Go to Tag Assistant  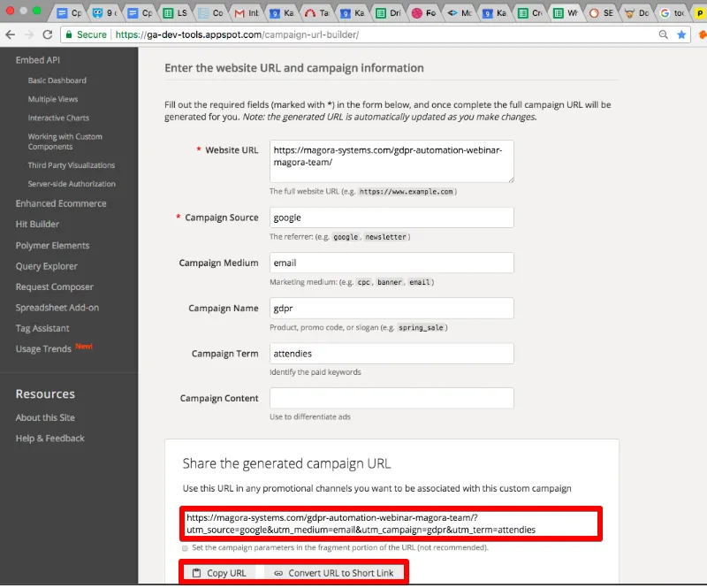[x=42, y=328]
